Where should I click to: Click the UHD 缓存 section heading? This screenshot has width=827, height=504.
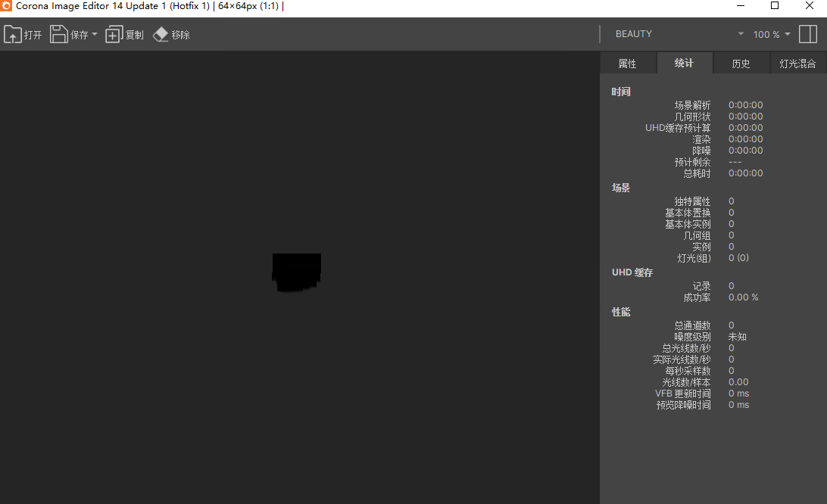click(632, 272)
